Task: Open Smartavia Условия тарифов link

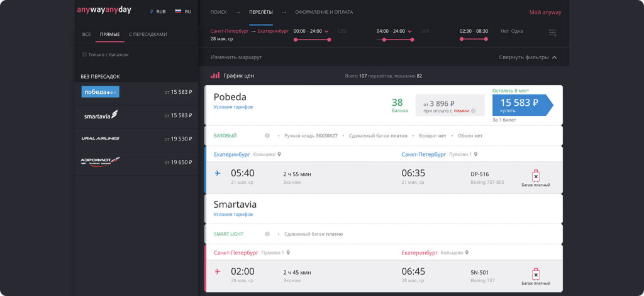Action: click(x=233, y=214)
